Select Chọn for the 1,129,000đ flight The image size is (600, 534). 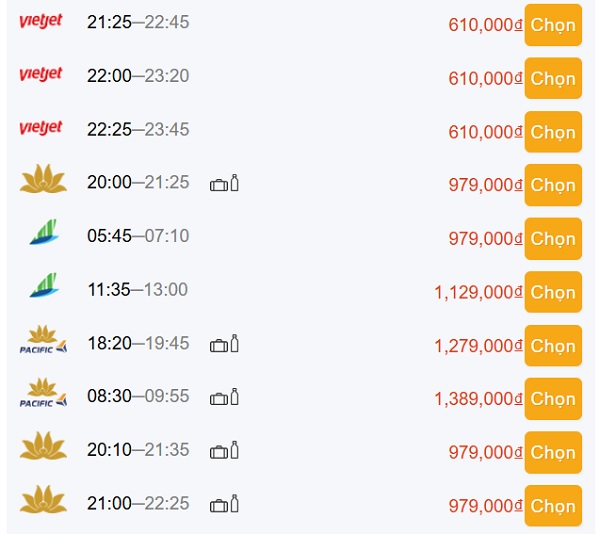coord(553,292)
